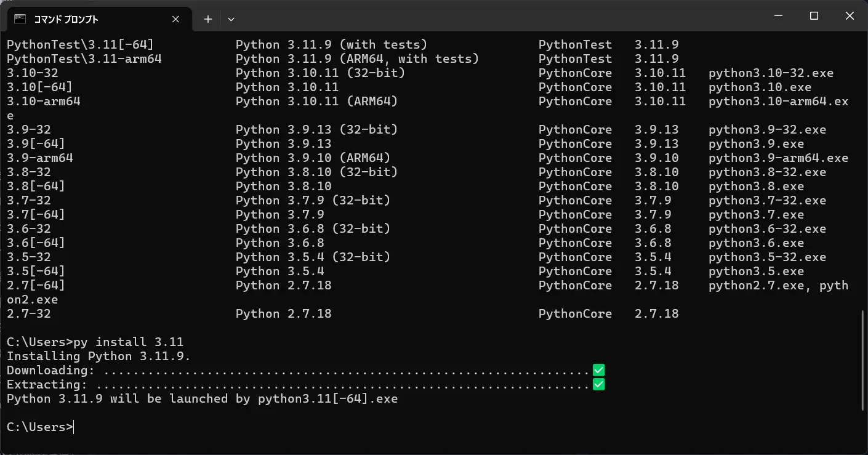This screenshot has height=455, width=868.
Task: Click 'python3.8.exe' text
Action: tap(756, 186)
